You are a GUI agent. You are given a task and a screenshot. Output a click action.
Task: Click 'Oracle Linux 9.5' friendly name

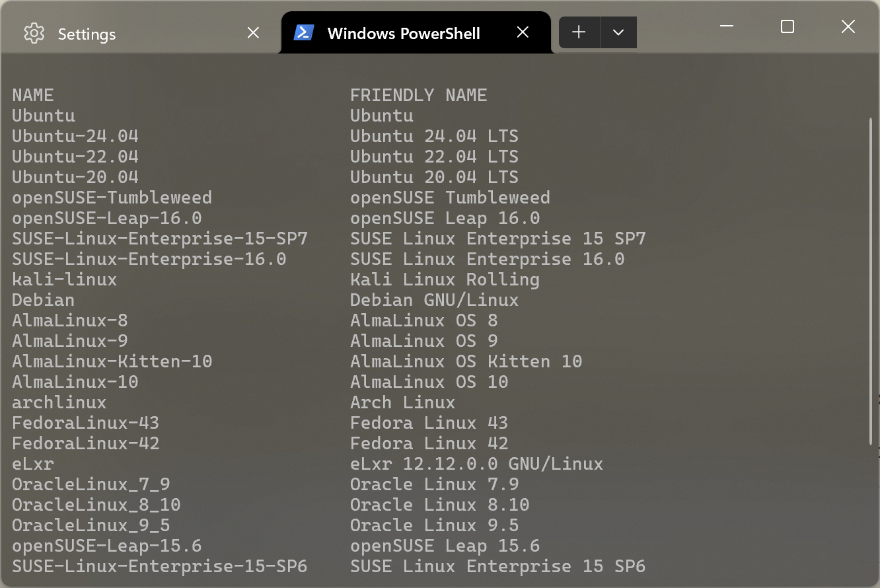(435, 525)
